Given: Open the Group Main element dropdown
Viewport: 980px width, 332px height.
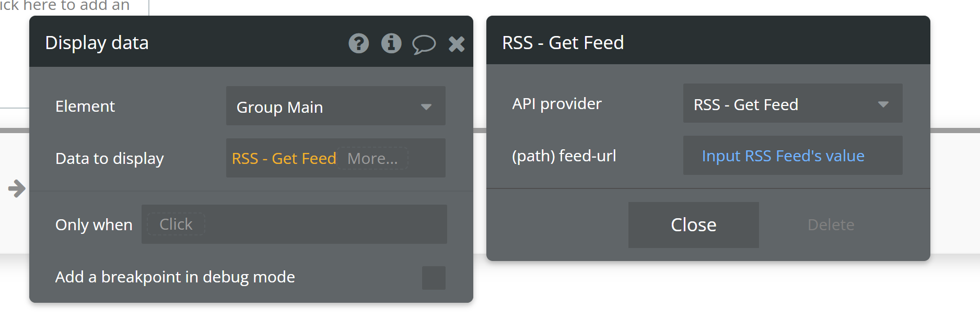Looking at the screenshot, I should [335, 106].
